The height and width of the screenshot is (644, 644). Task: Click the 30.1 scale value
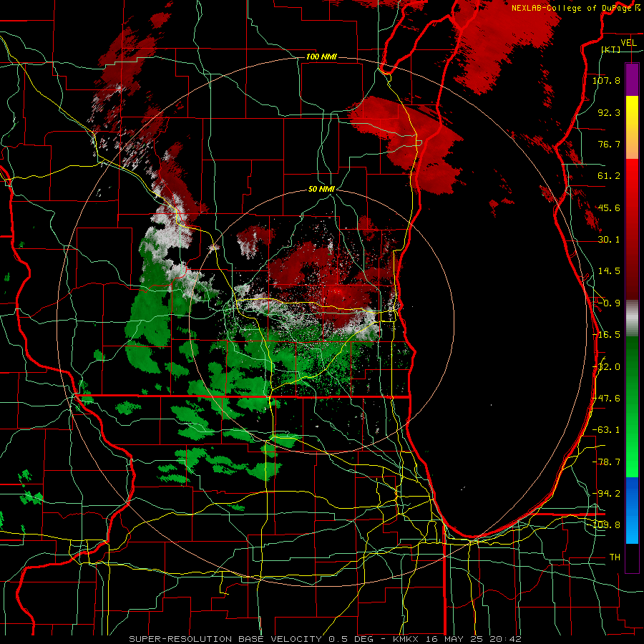[x=609, y=240]
